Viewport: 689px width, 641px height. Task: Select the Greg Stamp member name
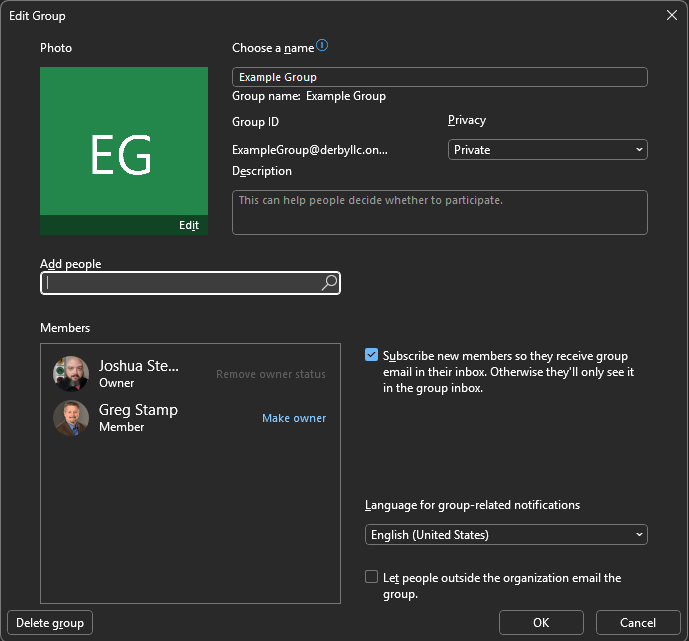pos(136,410)
